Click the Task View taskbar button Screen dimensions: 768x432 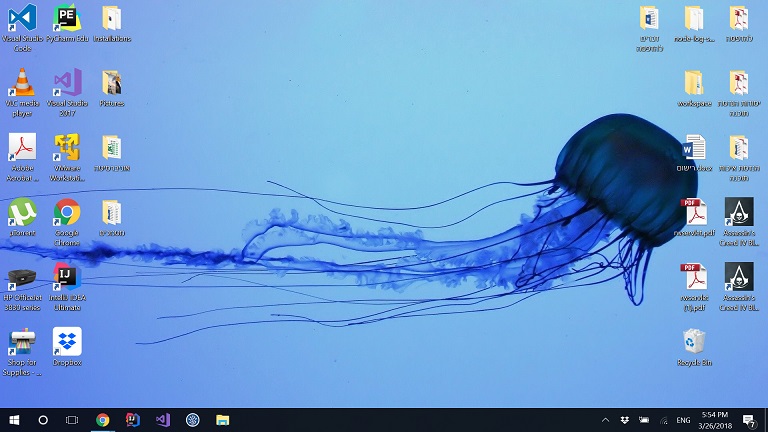coord(72,420)
